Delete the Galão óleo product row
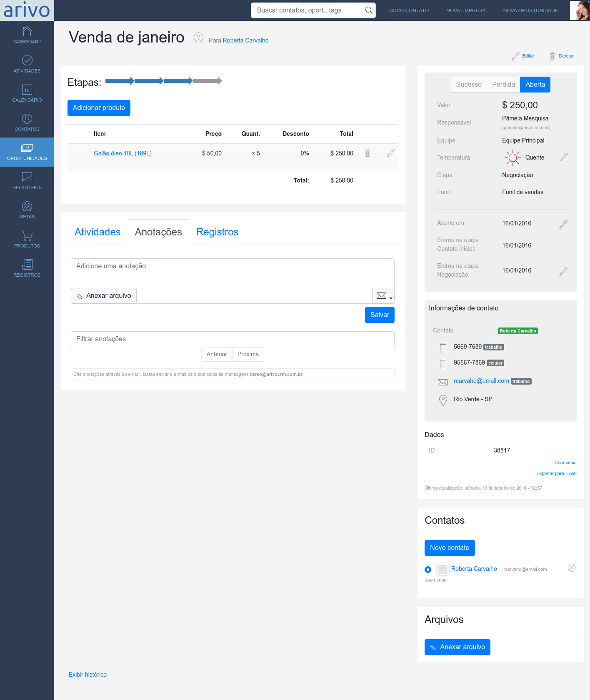The width and height of the screenshot is (590, 700). click(x=367, y=153)
